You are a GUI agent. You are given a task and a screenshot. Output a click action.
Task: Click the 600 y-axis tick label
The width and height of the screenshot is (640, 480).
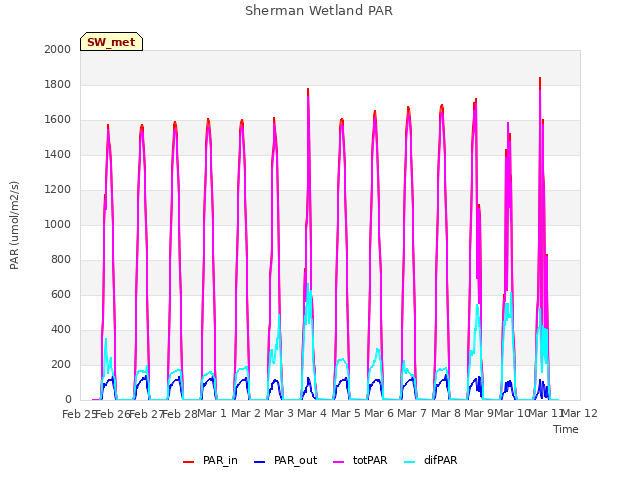pyautogui.click(x=61, y=294)
